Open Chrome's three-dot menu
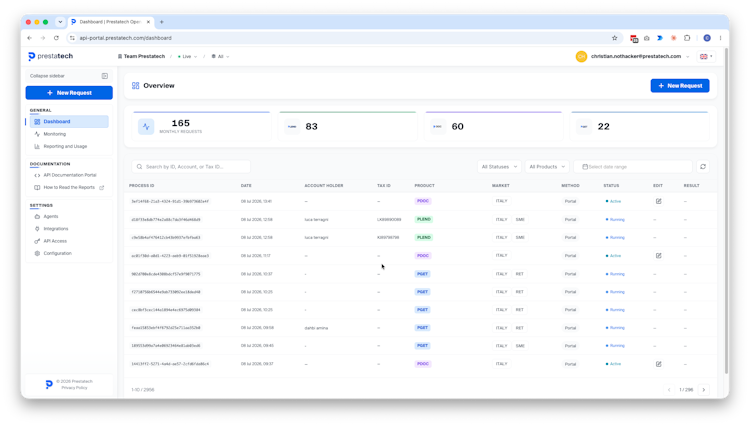Screen dimensions: 750x426 tap(720, 38)
